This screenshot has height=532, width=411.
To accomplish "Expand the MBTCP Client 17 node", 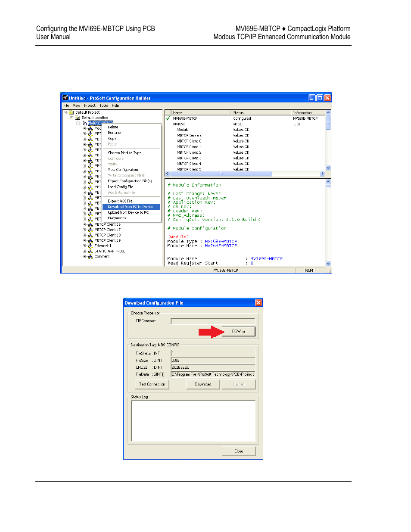I will (x=84, y=230).
